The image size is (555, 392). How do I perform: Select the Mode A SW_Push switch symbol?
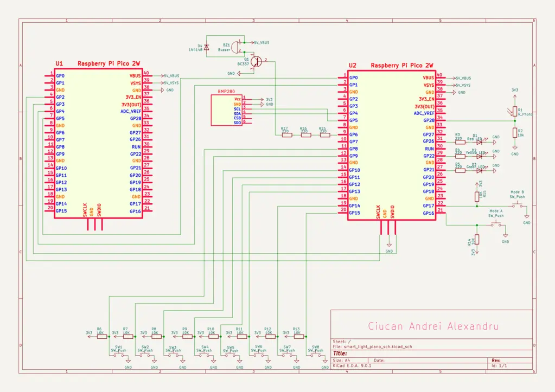pyautogui.click(x=496, y=224)
